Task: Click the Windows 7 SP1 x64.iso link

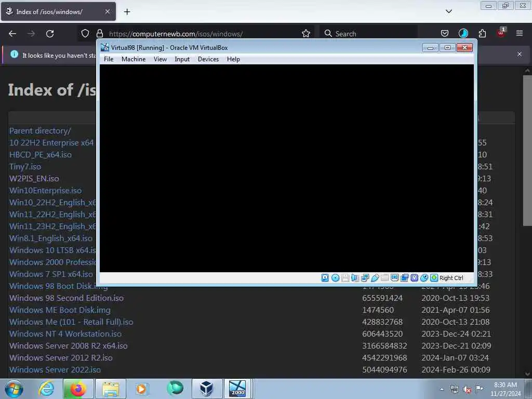Action: tap(51, 274)
